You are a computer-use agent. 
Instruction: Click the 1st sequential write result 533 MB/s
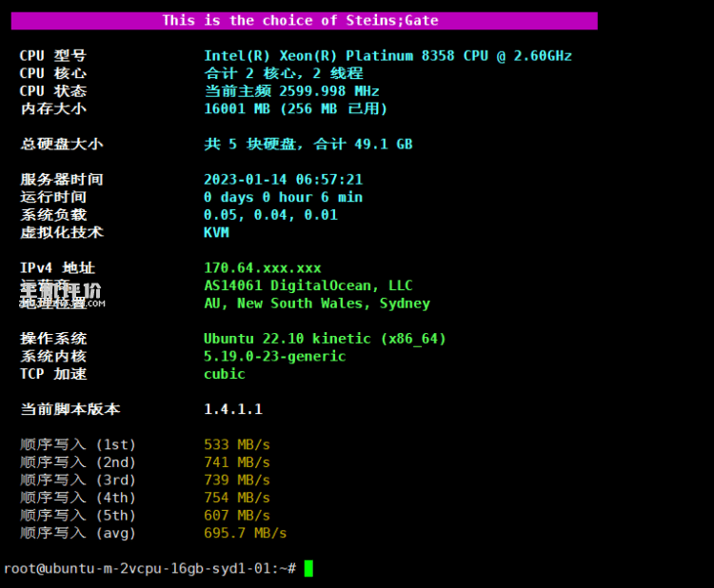[237, 444]
